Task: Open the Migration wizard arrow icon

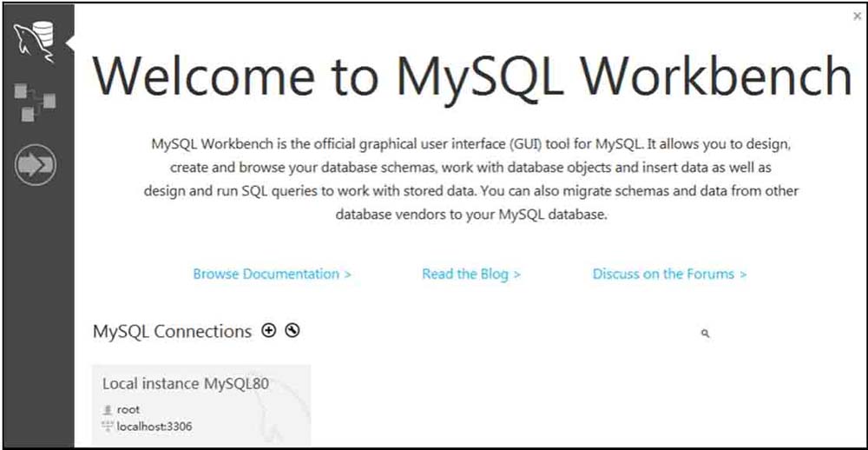Action: [35, 165]
